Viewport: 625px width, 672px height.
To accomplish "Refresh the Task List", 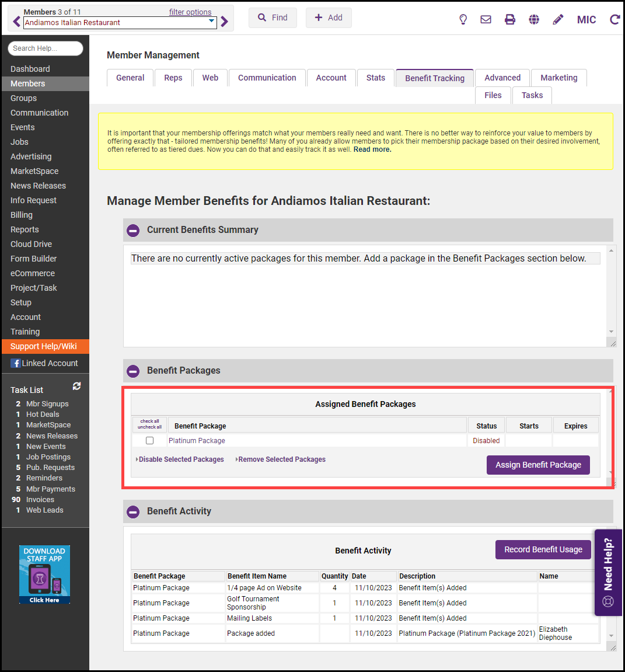I will (76, 387).
